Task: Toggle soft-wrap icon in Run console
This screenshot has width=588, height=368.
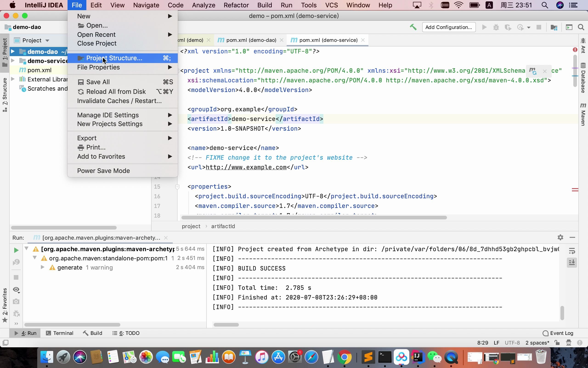Action: [572, 251]
